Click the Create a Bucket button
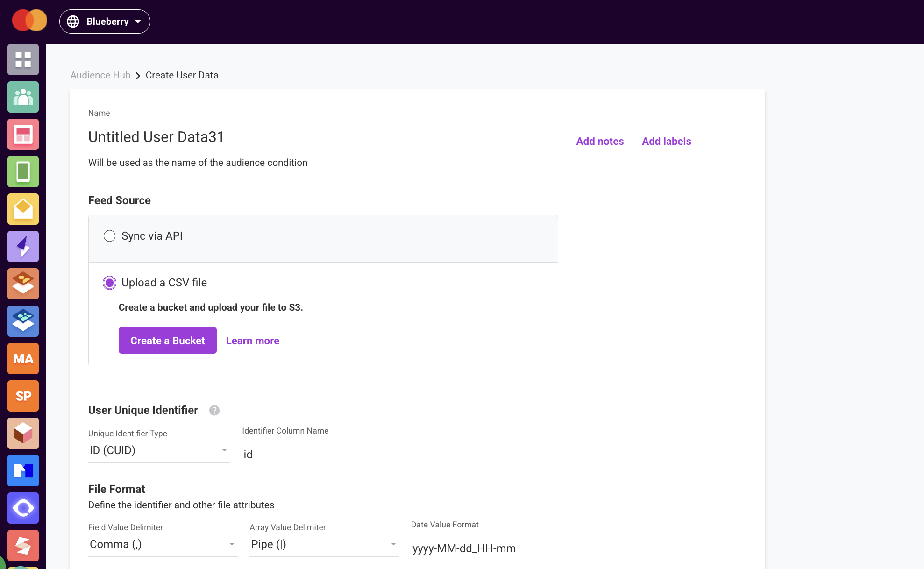The height and width of the screenshot is (569, 924). point(168,341)
